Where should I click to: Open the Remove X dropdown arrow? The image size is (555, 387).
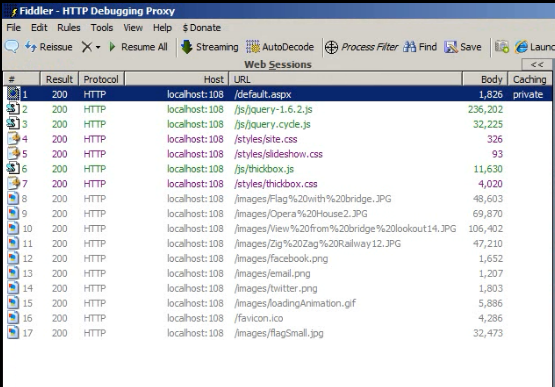(98, 47)
